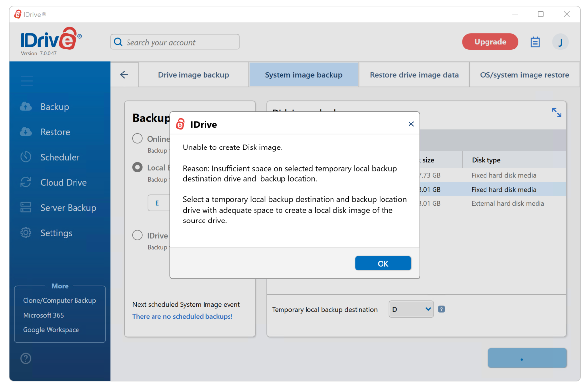This screenshot has width=588, height=392.
Task: Open Restore in the sidebar
Action: click(55, 132)
